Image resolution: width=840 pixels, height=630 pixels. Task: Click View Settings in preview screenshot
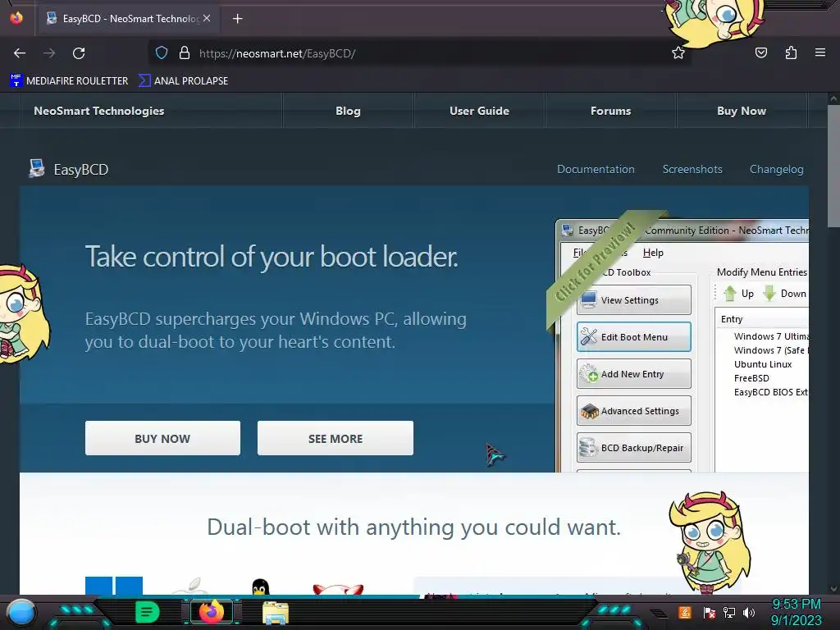pyautogui.click(x=634, y=300)
